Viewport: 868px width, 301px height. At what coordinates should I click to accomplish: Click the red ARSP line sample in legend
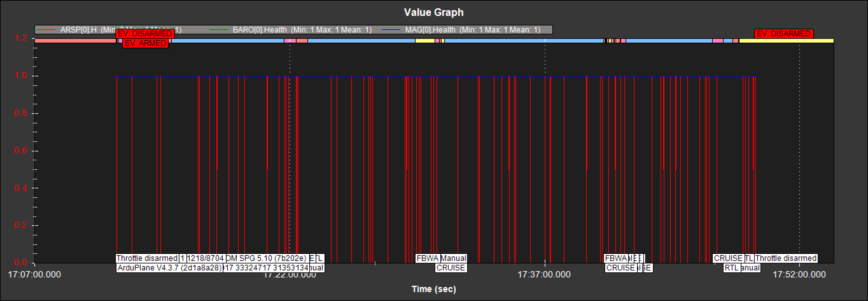click(46, 30)
